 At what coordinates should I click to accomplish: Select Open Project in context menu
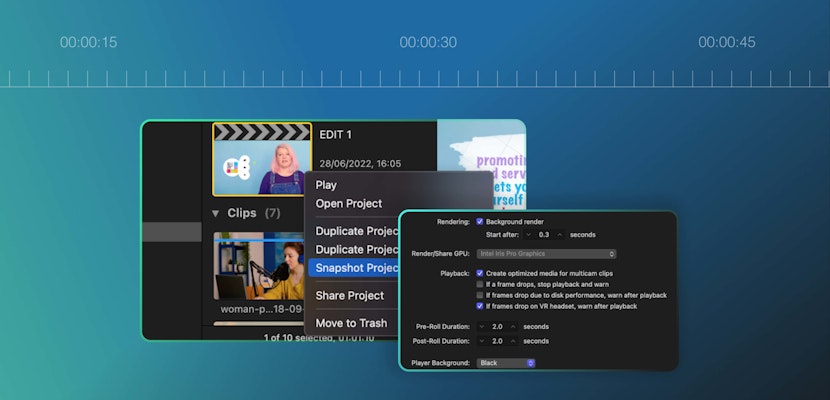[x=349, y=204]
